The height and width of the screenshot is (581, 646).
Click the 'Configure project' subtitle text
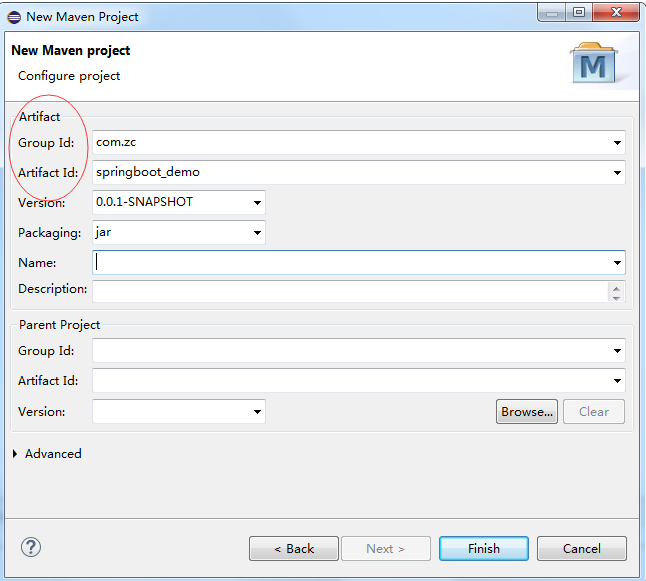(x=69, y=76)
